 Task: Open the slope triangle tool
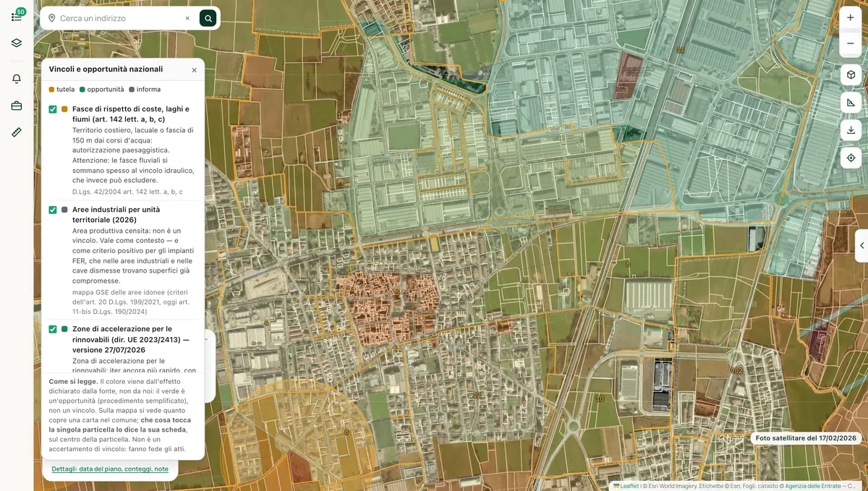[851, 103]
